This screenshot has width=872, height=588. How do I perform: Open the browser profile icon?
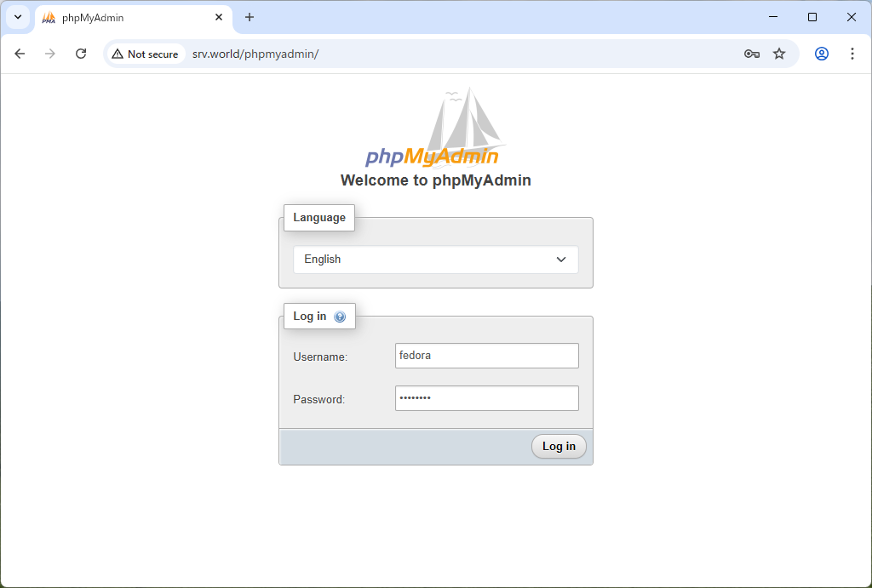click(821, 53)
